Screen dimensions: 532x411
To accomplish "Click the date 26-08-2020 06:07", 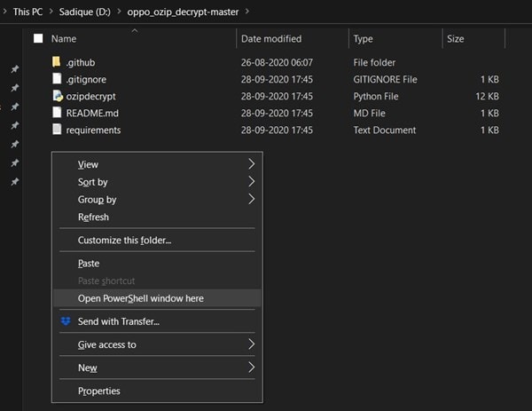I will coord(277,62).
